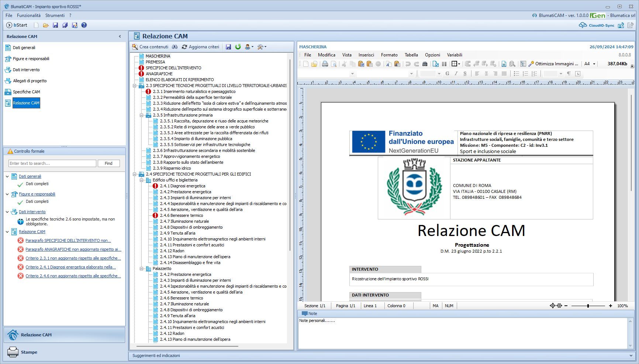The image size is (639, 364).
Task: Click the Ottimizza Immagini wand icon
Action: [x=531, y=64]
